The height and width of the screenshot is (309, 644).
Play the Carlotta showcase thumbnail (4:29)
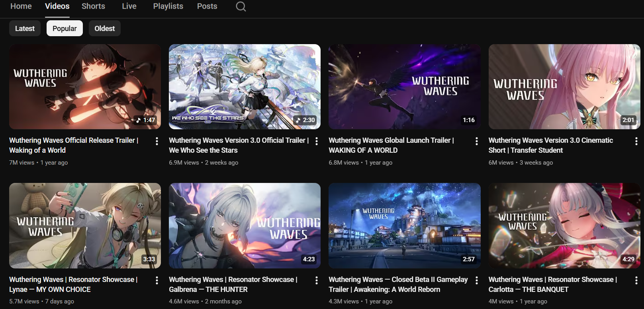click(x=564, y=225)
